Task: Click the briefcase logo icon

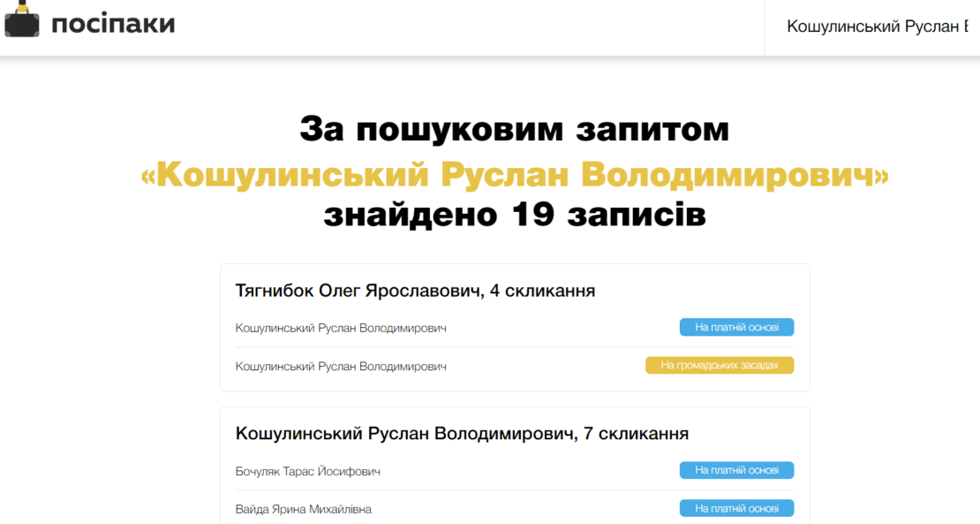Action: click(22, 19)
